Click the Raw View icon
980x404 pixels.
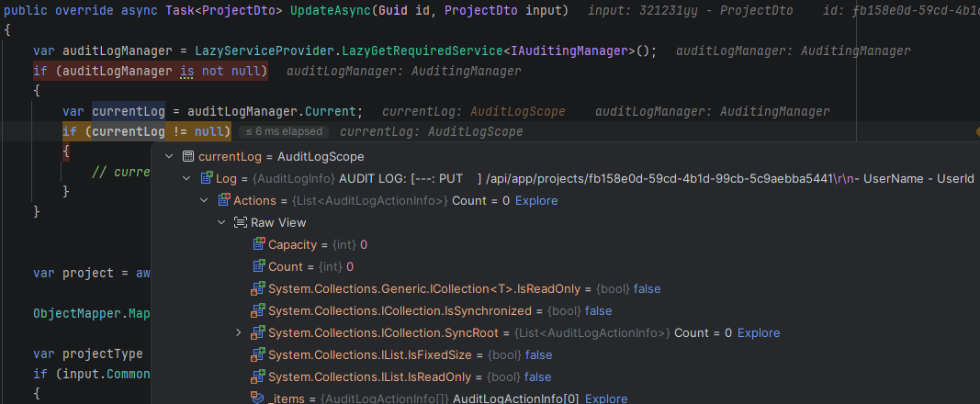241,222
